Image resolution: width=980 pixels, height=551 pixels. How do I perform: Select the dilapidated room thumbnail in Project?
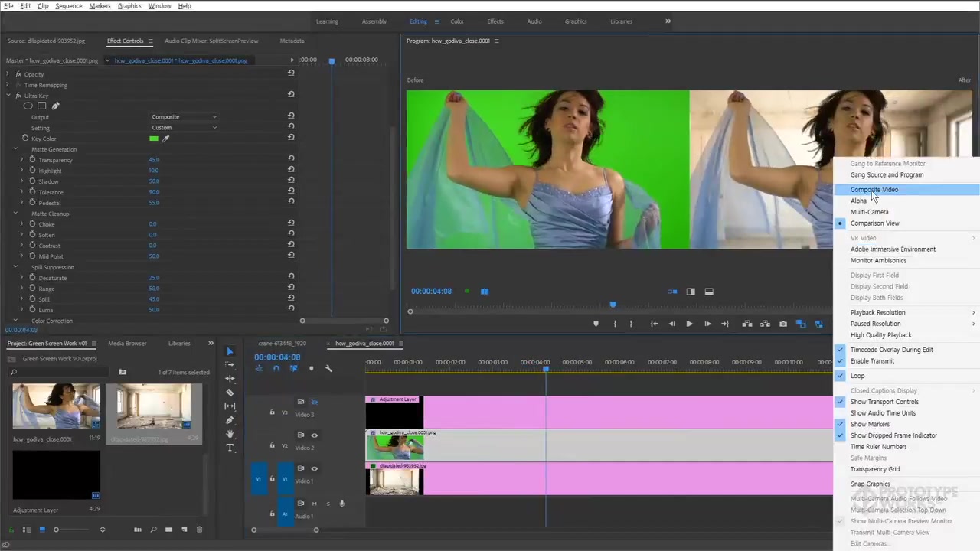(154, 406)
